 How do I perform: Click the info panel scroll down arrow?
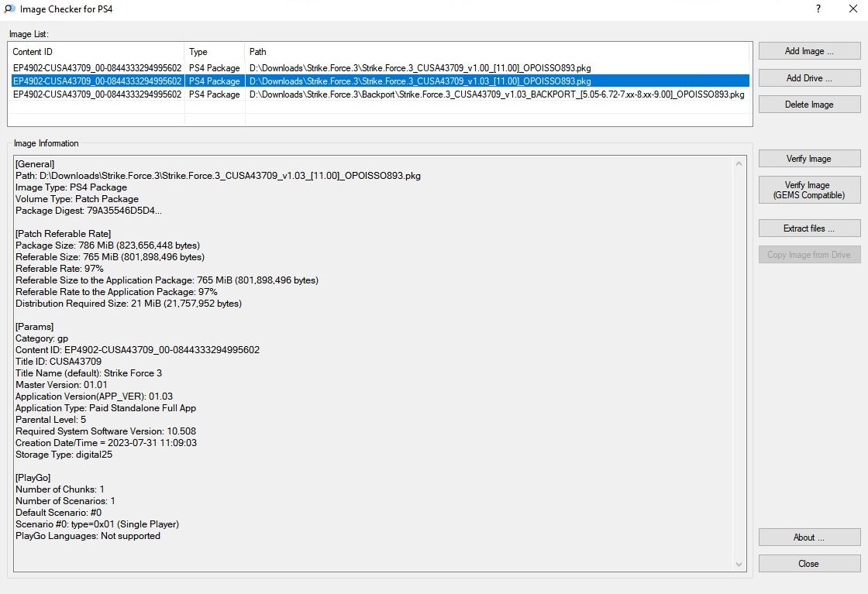click(x=739, y=565)
